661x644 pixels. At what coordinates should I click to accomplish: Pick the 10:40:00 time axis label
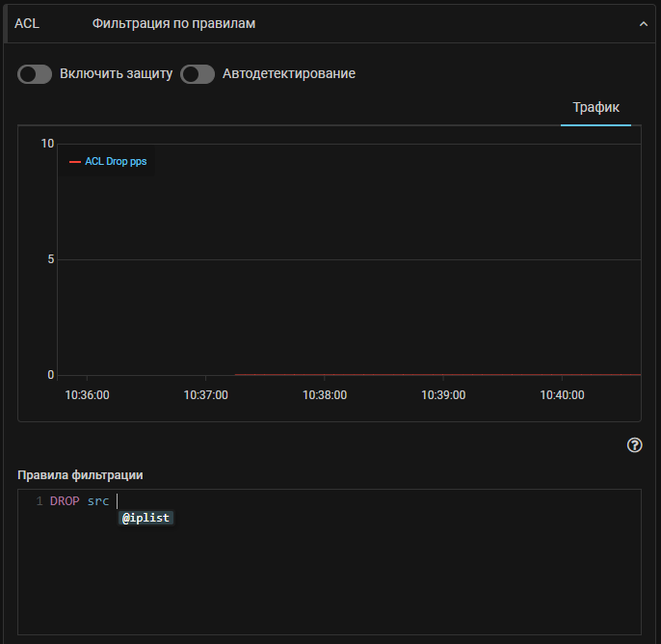click(x=562, y=395)
